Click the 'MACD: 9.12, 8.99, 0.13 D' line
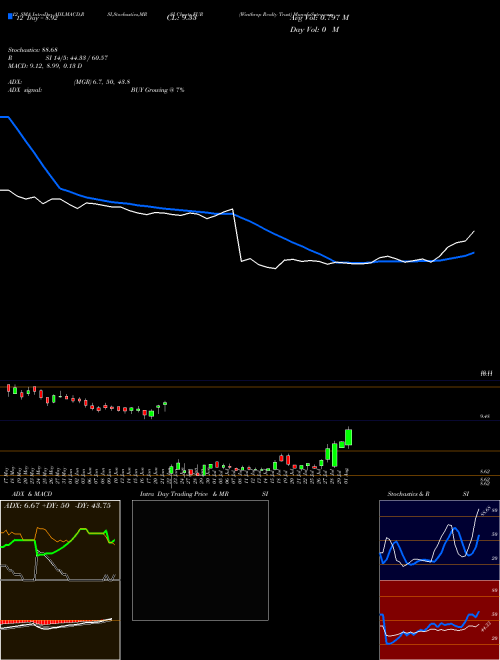The image size is (500, 660). (45, 66)
